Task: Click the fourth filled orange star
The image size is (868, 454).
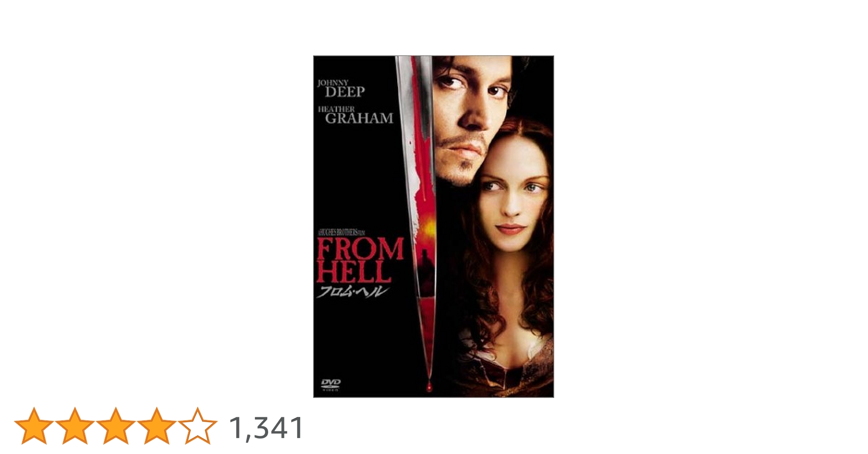Action: tap(157, 426)
